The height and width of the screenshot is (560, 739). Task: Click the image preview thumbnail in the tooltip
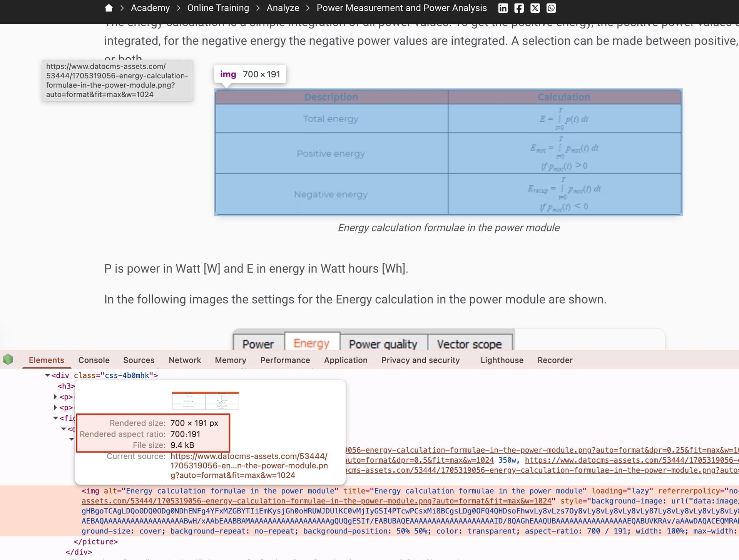(205, 400)
